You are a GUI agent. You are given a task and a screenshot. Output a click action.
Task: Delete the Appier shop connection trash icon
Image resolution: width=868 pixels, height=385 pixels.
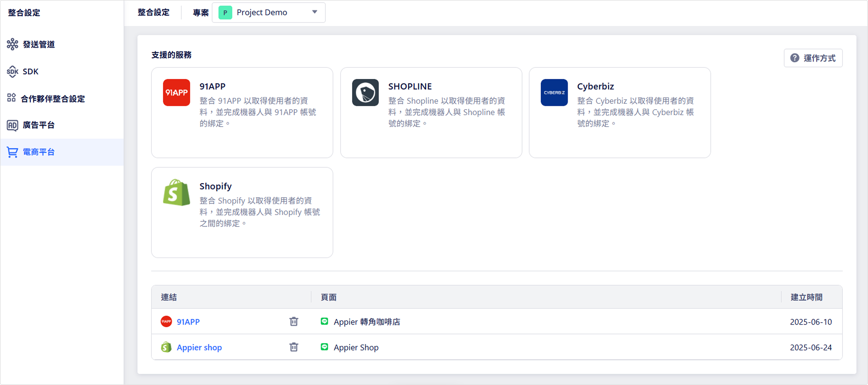pos(294,347)
